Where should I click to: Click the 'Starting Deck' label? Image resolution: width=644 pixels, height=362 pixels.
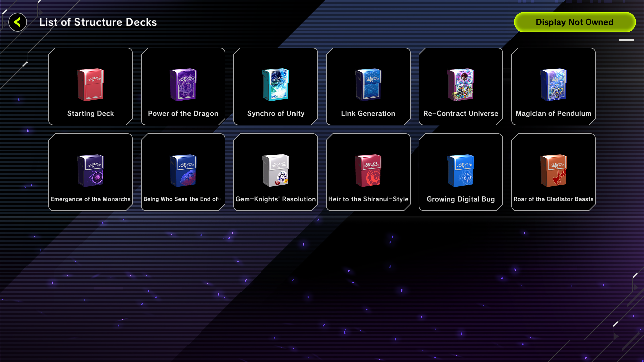[x=91, y=114]
